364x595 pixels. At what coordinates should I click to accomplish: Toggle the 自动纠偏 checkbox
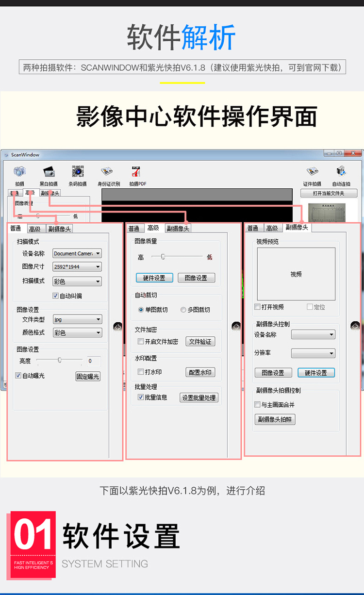pyautogui.click(x=55, y=296)
